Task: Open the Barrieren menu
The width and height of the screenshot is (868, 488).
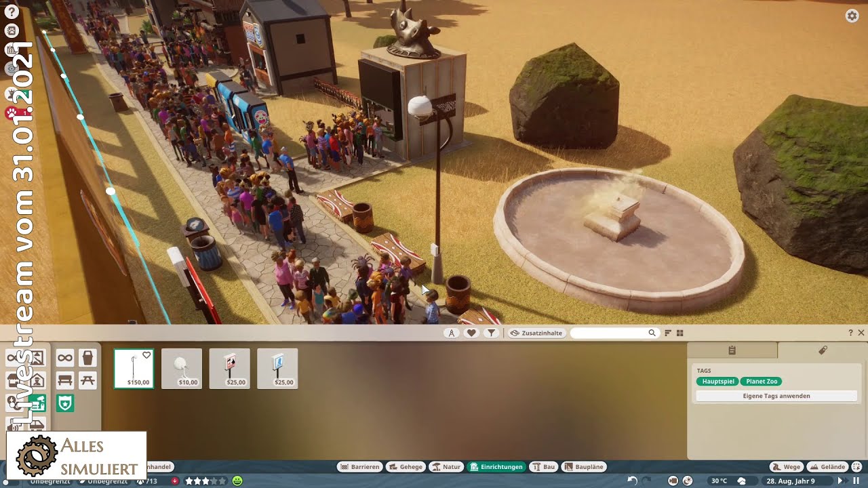Action: click(x=359, y=467)
